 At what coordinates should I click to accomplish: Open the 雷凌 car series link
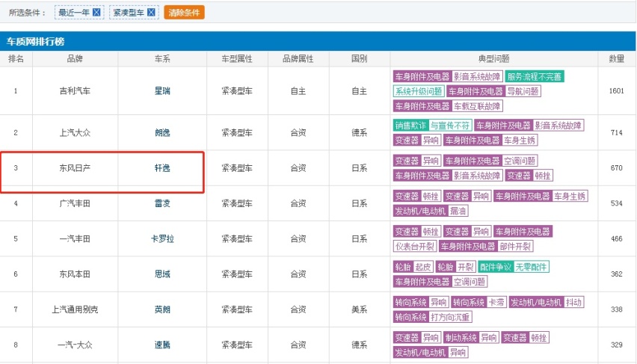[x=162, y=203]
